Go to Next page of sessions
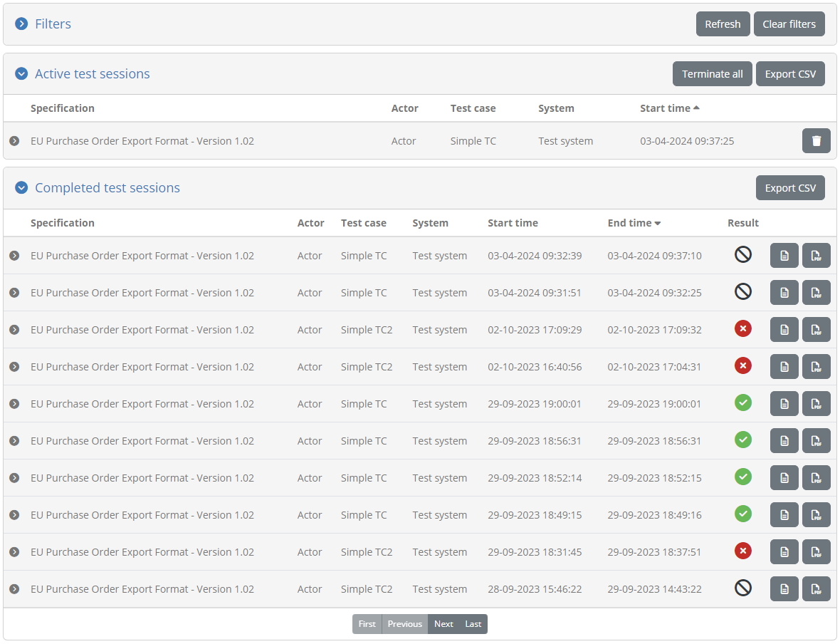Screen dimensions: 840x644 point(443,624)
